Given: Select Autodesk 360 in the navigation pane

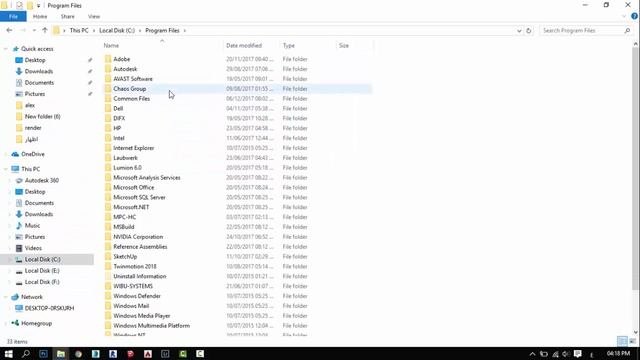Looking at the screenshot, I should tap(42, 180).
